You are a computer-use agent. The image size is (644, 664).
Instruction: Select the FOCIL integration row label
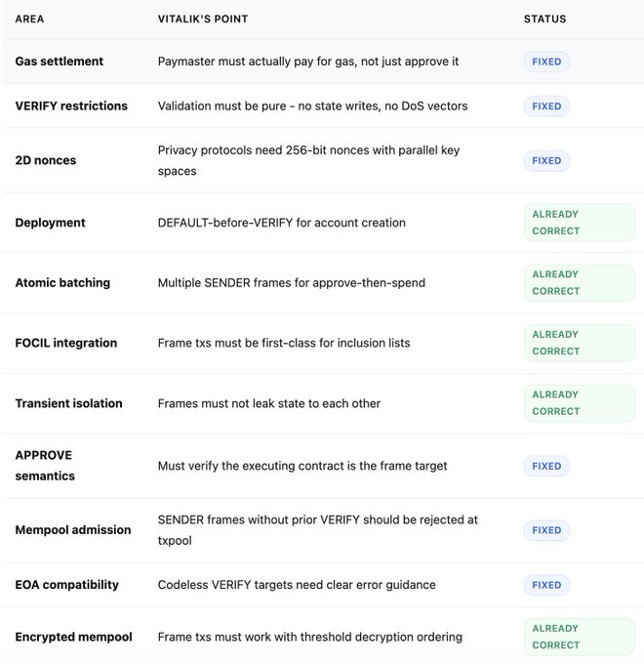(x=65, y=343)
